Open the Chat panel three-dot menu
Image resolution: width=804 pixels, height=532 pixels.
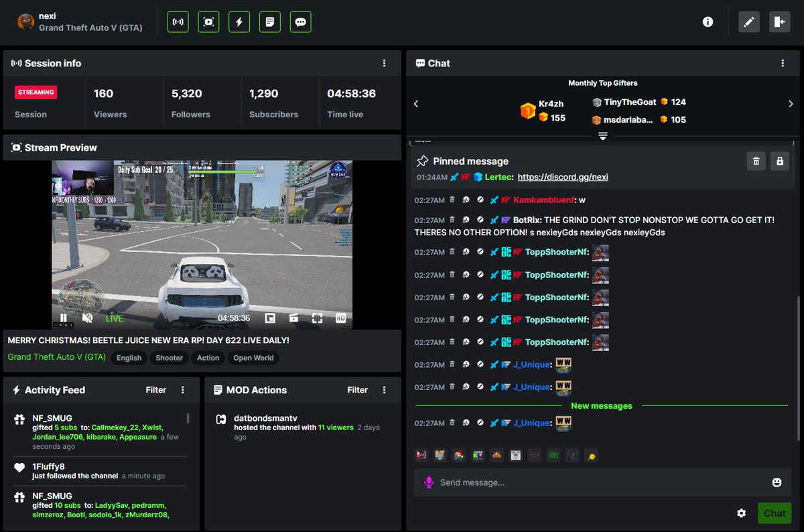click(783, 64)
